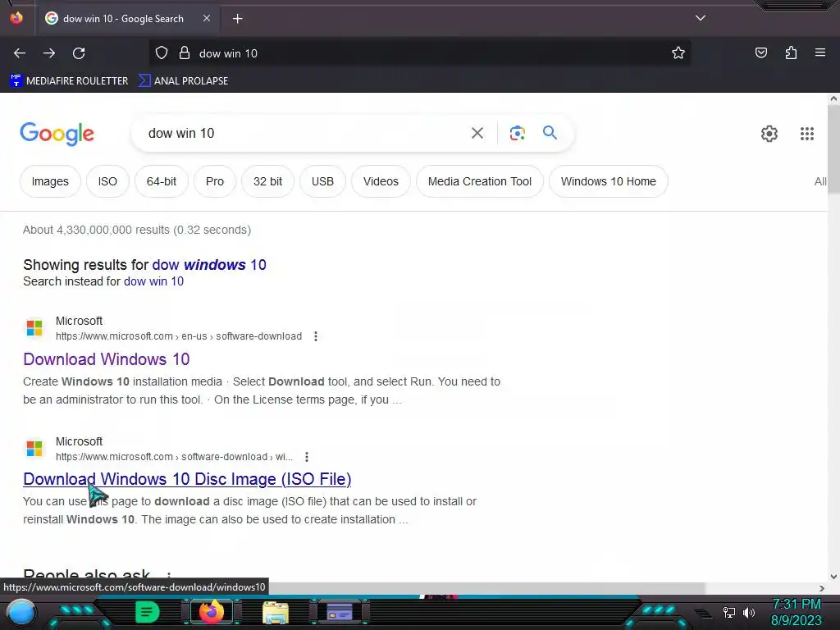This screenshot has height=630, width=840.
Task: Click the second Microsoft result favicon
Action: click(x=34, y=448)
